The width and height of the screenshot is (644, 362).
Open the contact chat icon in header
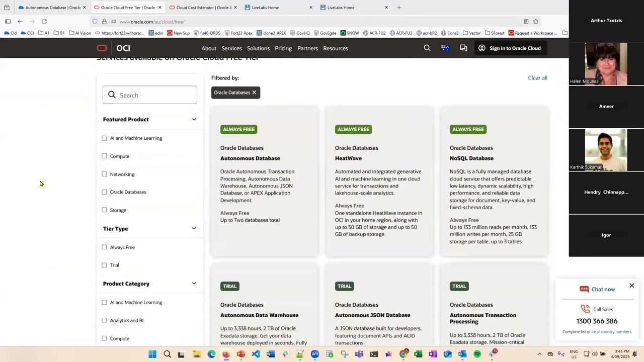coord(463,48)
